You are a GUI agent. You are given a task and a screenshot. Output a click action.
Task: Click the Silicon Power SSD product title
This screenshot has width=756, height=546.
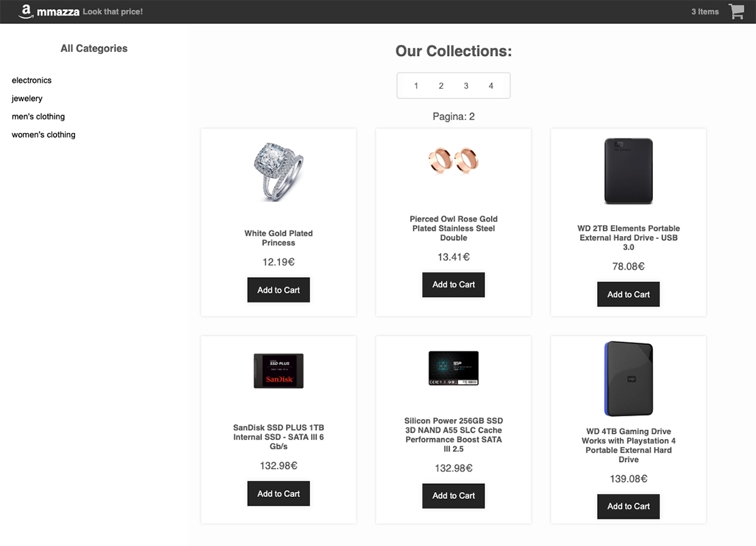(x=454, y=435)
